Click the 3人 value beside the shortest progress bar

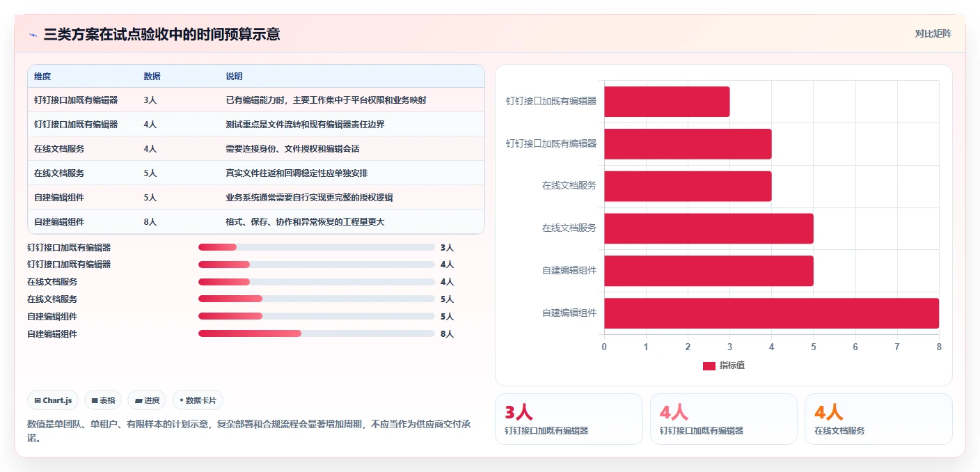pos(447,247)
